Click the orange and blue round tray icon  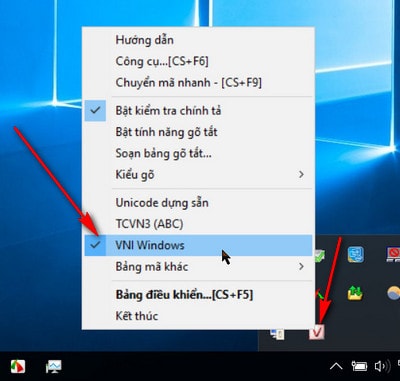pos(394,293)
